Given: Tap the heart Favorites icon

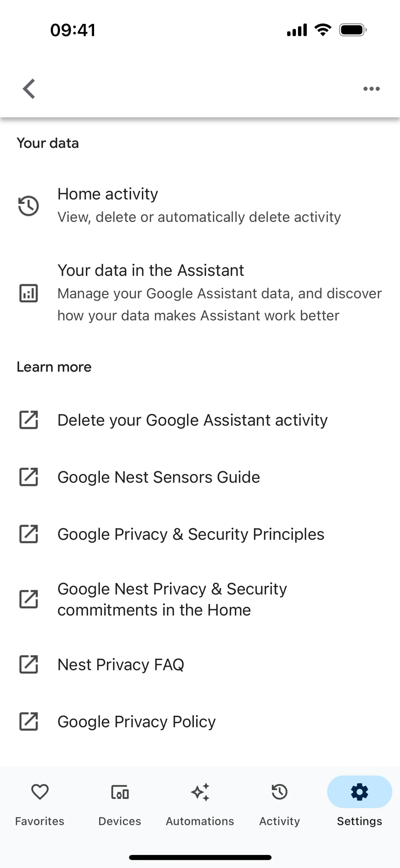Looking at the screenshot, I should pos(40,792).
